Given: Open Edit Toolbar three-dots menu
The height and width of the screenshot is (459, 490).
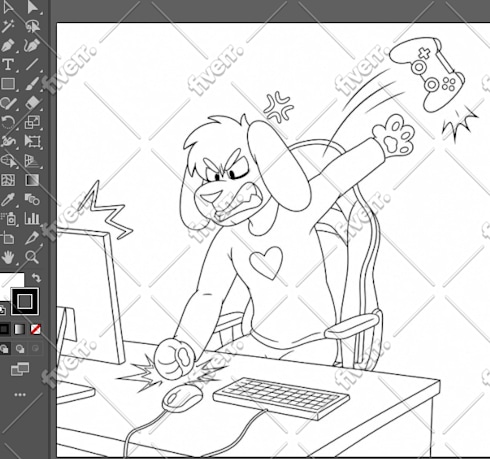Looking at the screenshot, I should click(x=20, y=395).
